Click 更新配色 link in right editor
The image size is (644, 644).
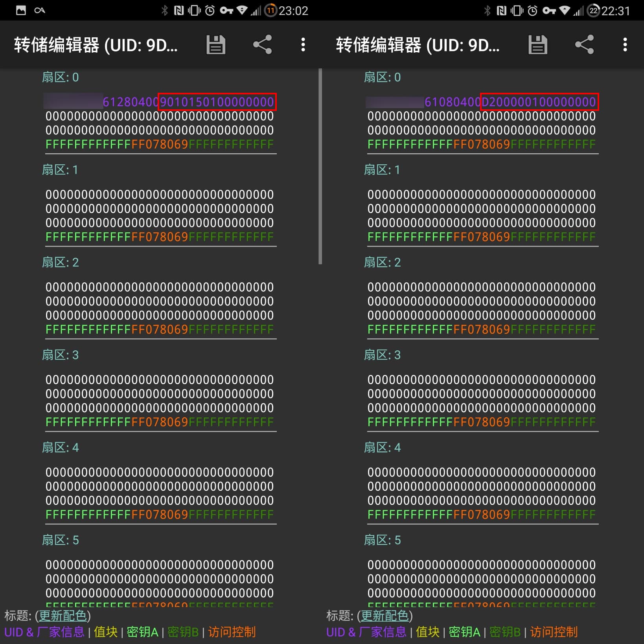tap(385, 616)
